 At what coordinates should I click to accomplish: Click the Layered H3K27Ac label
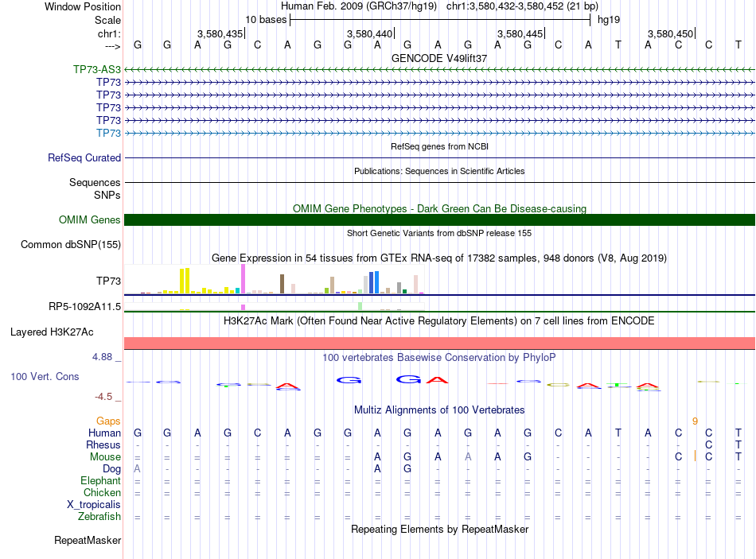pyautogui.click(x=52, y=332)
